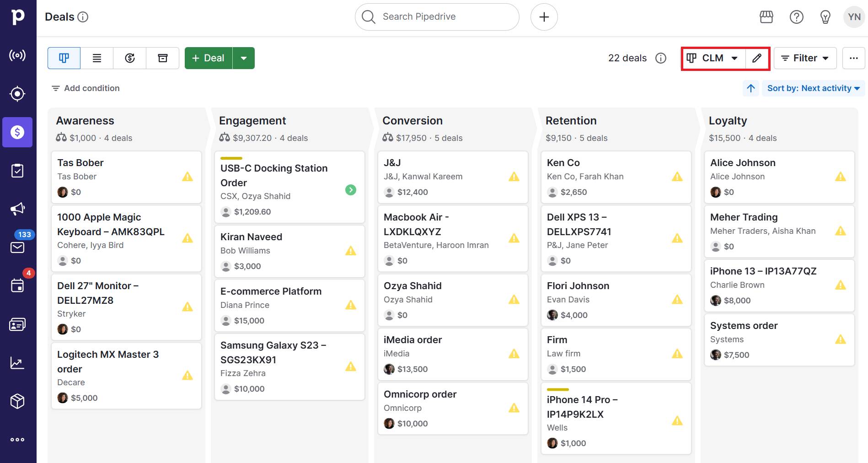Image resolution: width=868 pixels, height=463 pixels.
Task: Click BetaVenture, Haroon Imran text
Action: click(x=436, y=245)
